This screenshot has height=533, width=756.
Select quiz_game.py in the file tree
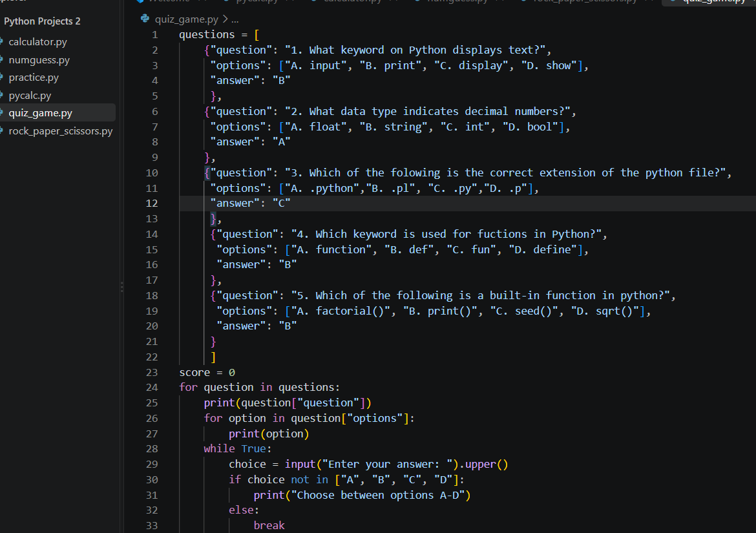coord(41,113)
